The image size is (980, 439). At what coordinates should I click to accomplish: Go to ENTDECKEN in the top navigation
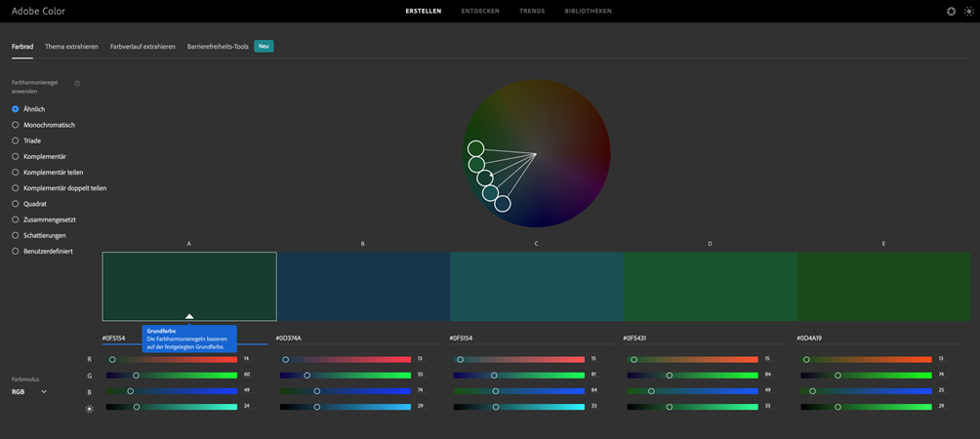(480, 12)
